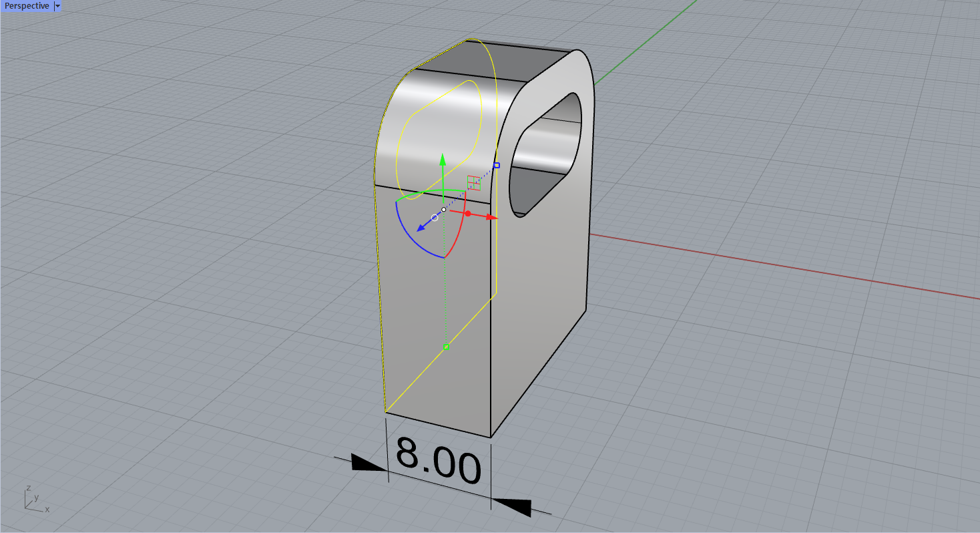Open the Perspective viewport menu arrow
The width and height of the screenshot is (980, 533).
(x=57, y=5)
